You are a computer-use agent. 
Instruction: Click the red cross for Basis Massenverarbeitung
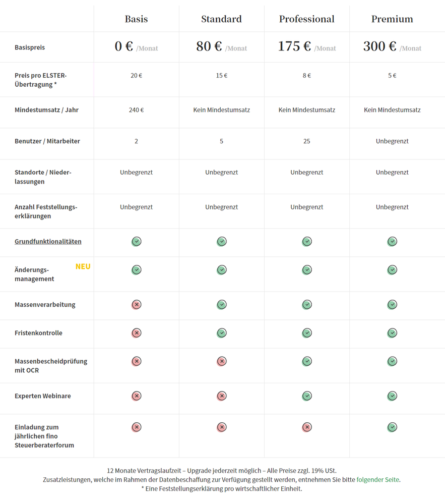click(x=137, y=304)
